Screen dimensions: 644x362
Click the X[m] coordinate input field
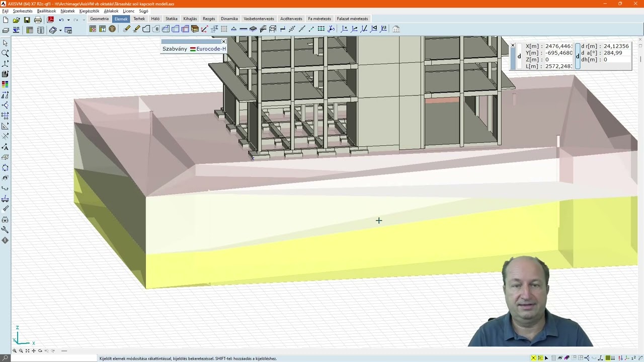[x=558, y=46]
